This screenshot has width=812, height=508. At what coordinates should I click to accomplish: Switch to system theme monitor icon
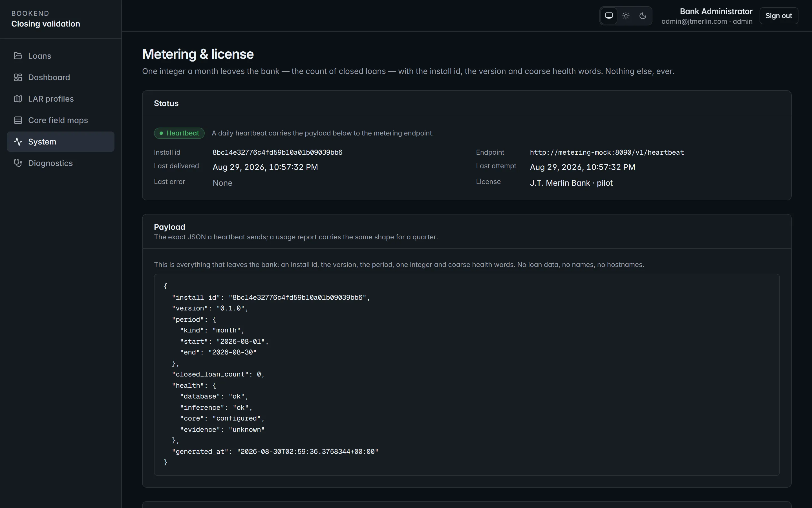[609, 16]
